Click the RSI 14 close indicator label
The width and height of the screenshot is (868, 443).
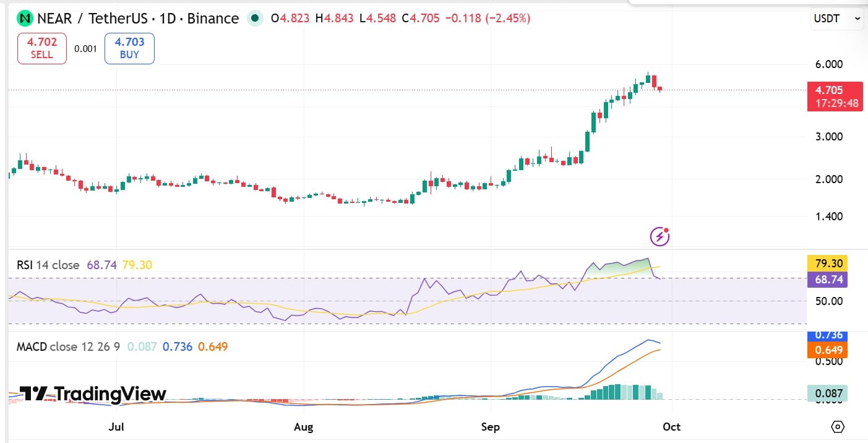[x=48, y=265]
